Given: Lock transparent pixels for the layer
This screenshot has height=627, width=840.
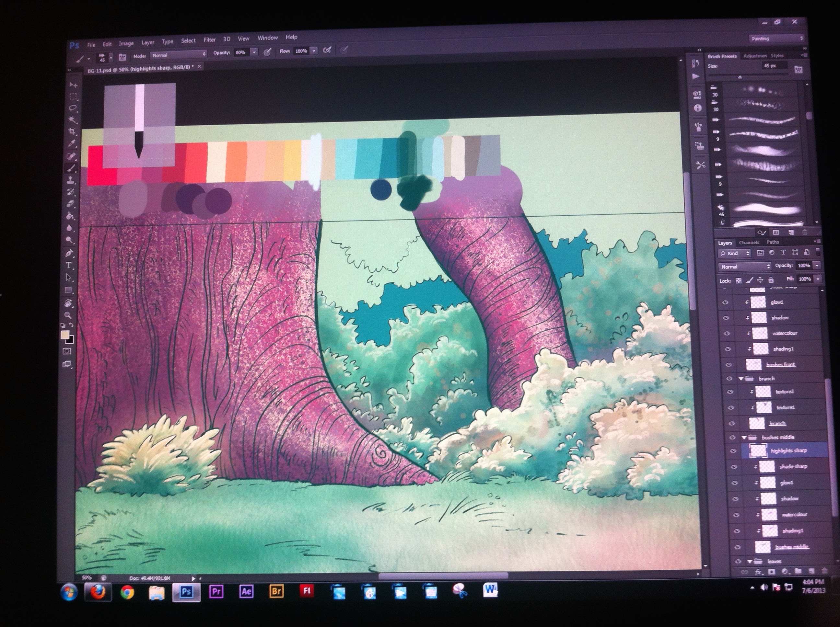Looking at the screenshot, I should click(x=738, y=281).
